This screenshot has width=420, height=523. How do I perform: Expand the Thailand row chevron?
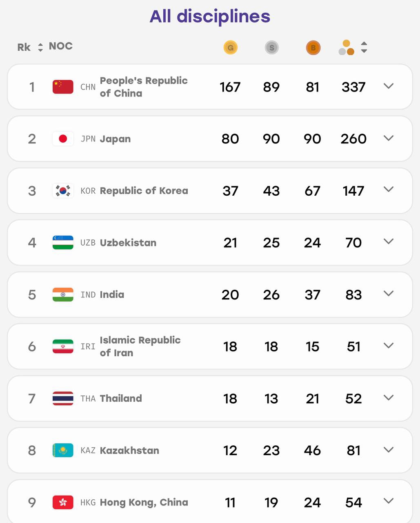(389, 398)
